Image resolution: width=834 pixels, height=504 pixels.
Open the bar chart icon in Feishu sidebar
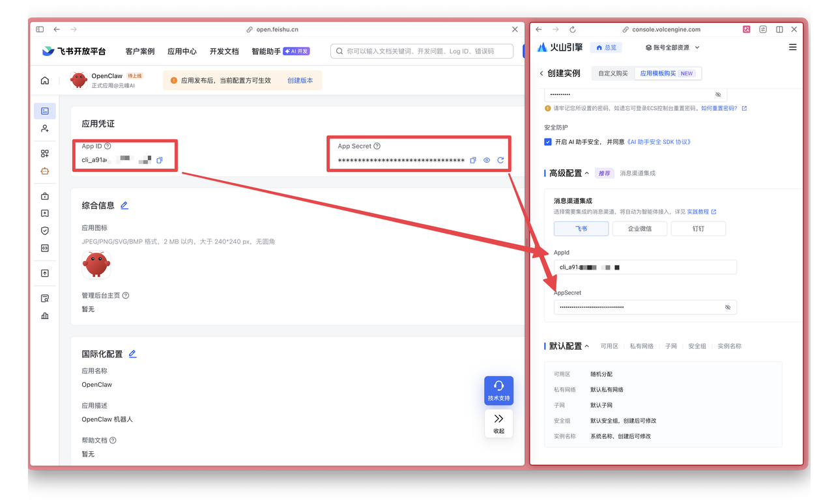tap(45, 316)
